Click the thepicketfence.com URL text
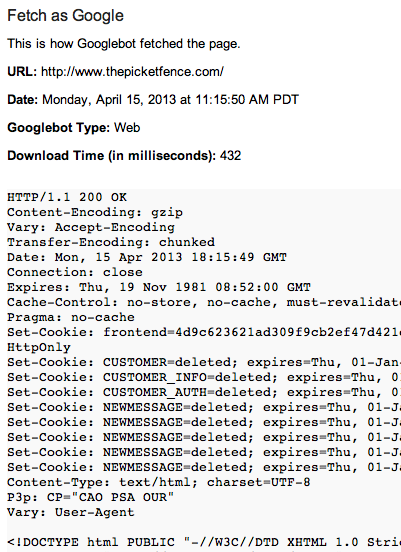Image resolution: width=401 pixels, height=552 pixels. coord(132,72)
